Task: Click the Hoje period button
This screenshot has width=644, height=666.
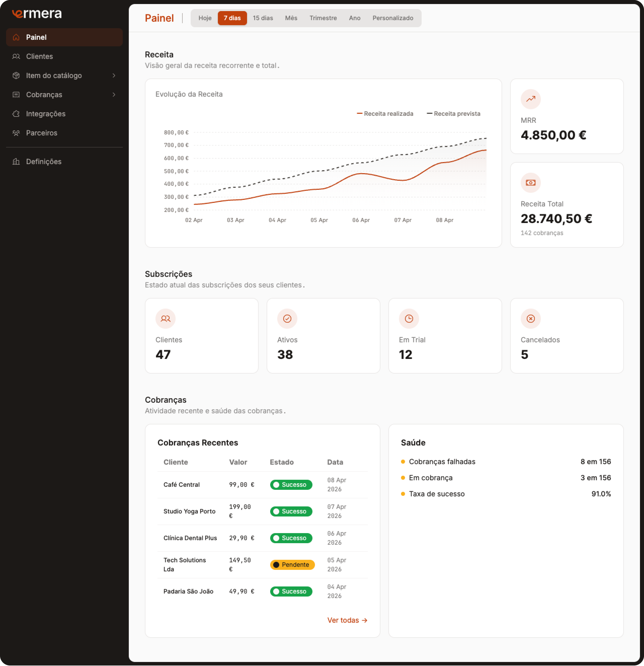Action: click(x=205, y=18)
